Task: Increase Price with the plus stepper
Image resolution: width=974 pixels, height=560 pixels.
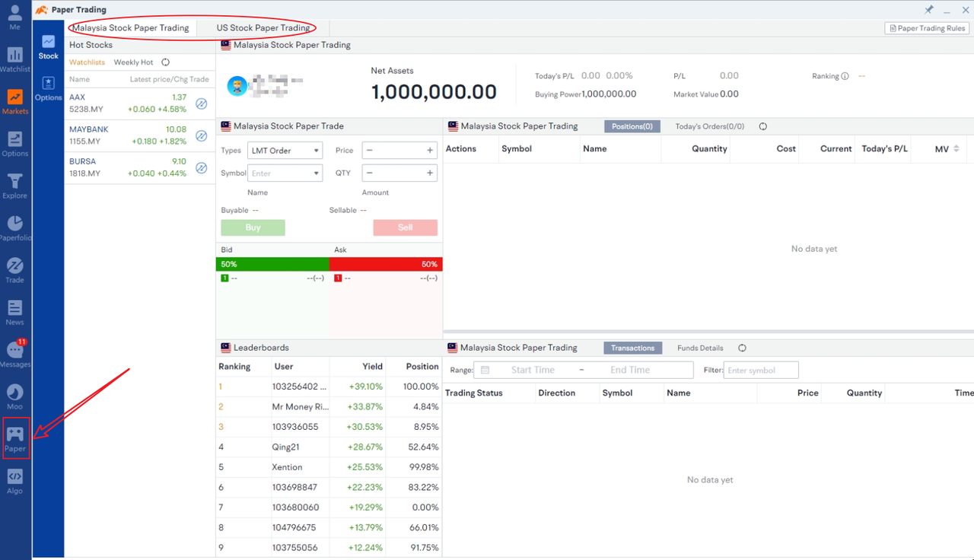Action: click(x=430, y=151)
